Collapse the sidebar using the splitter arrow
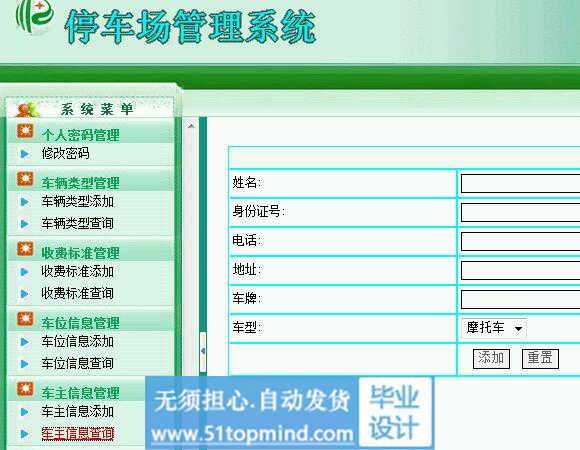 pyautogui.click(x=203, y=351)
